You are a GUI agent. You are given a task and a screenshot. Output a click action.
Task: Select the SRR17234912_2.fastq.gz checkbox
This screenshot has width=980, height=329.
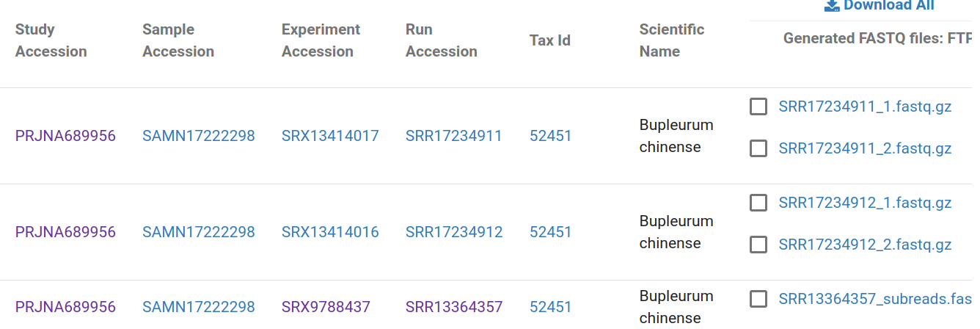758,245
